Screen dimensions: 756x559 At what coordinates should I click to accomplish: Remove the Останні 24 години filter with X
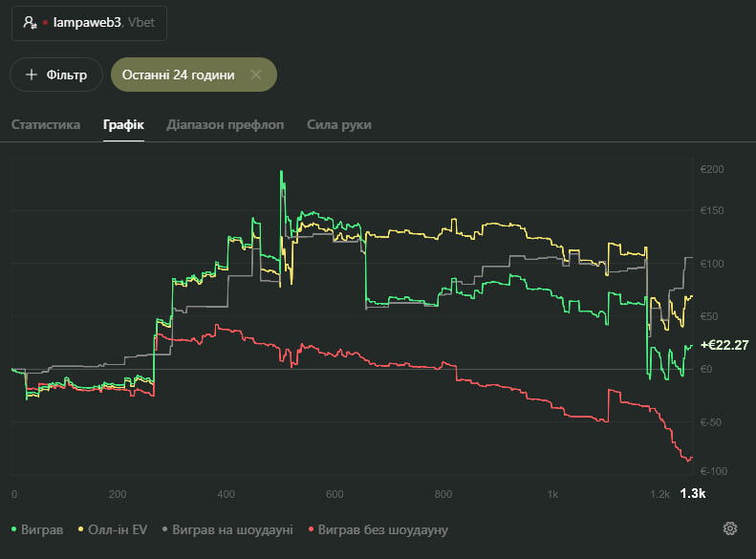pyautogui.click(x=255, y=75)
